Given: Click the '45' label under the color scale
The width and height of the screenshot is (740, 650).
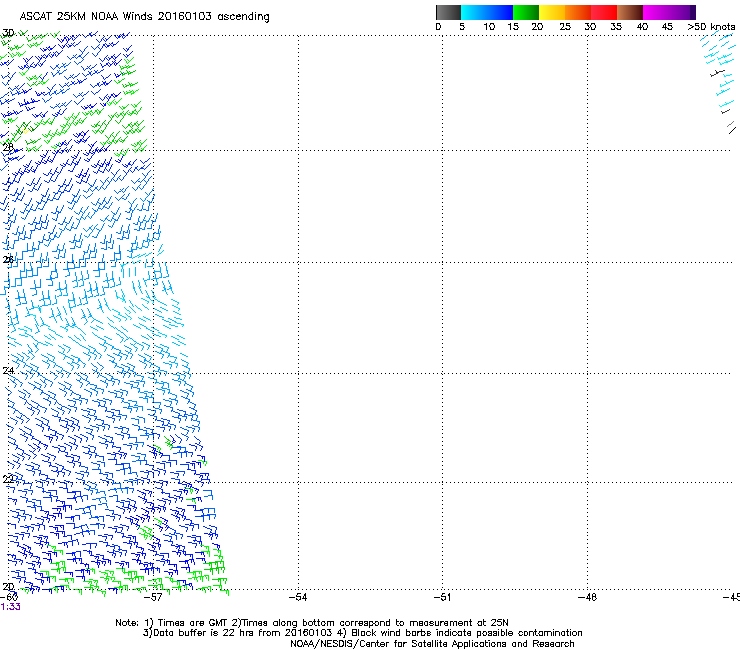Looking at the screenshot, I should point(667,27).
